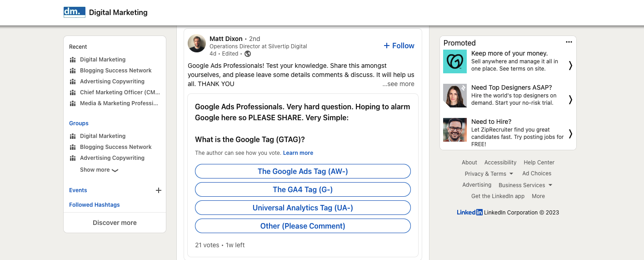Open Matt Dixon's profile photo
Viewport: 644px width, 260px height.
click(197, 43)
